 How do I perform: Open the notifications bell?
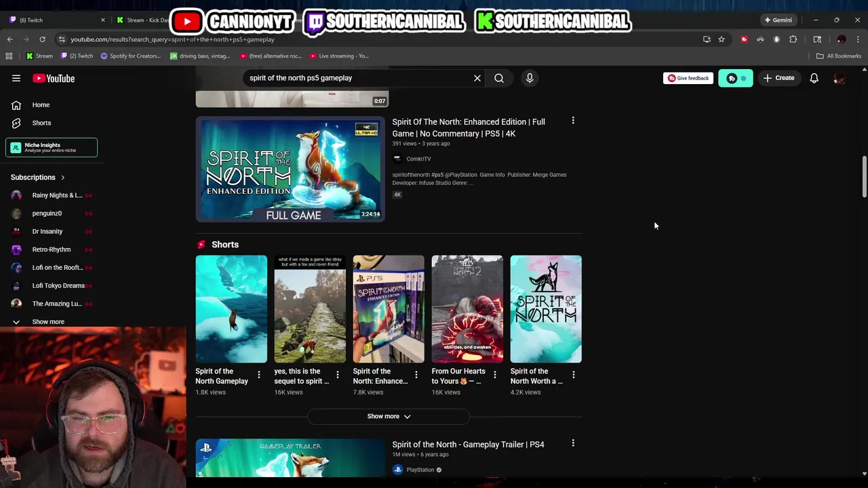pos(814,78)
